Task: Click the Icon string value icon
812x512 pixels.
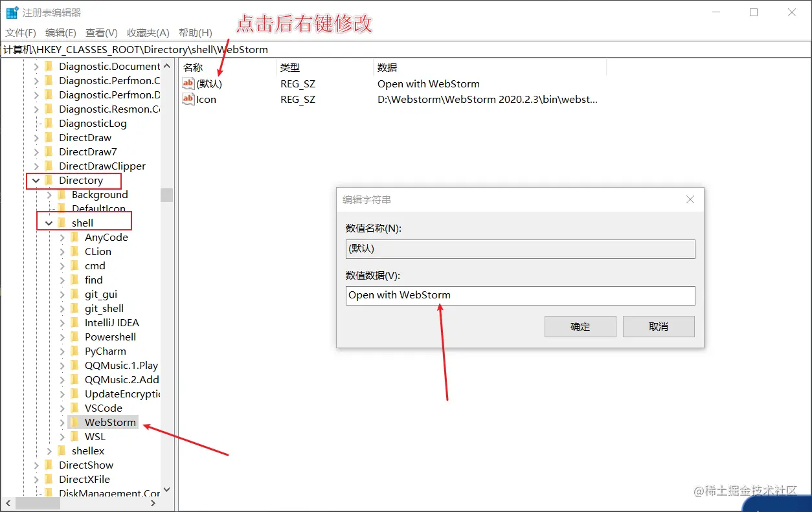Action: [188, 99]
